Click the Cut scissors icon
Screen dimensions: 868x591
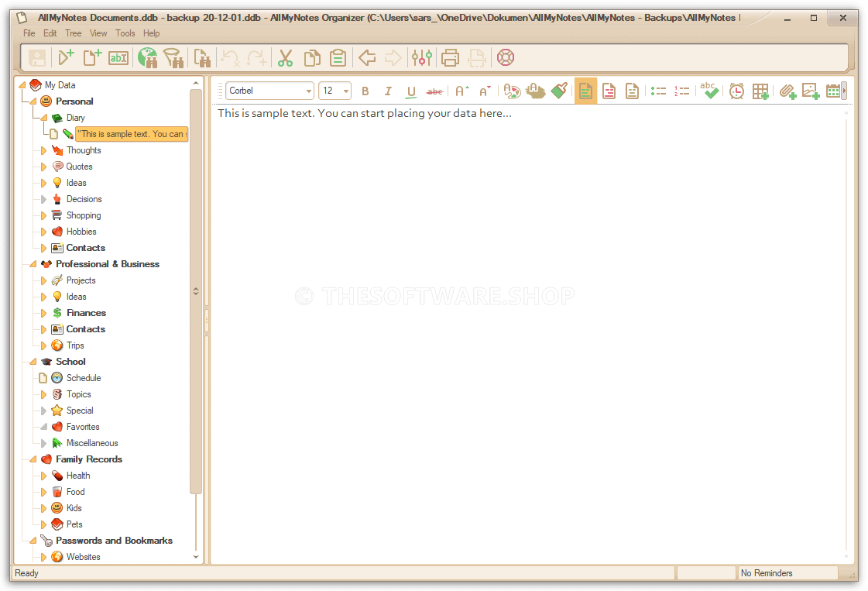coord(285,57)
